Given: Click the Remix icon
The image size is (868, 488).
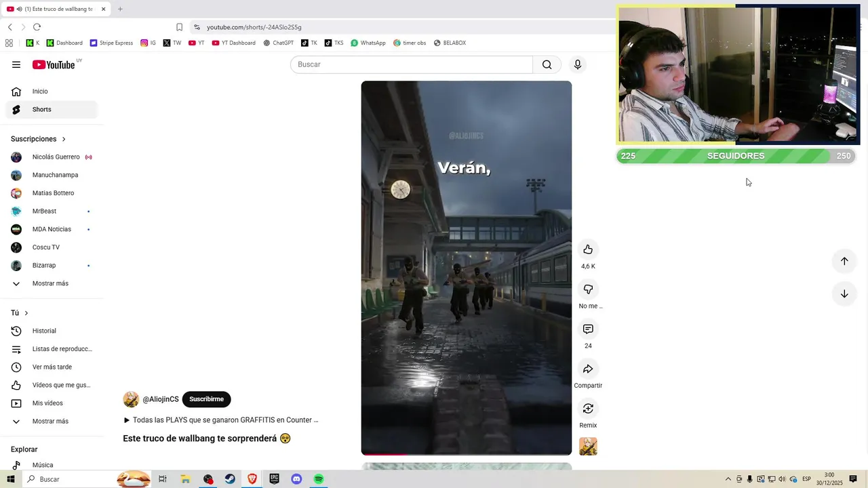Looking at the screenshot, I should pos(588,409).
